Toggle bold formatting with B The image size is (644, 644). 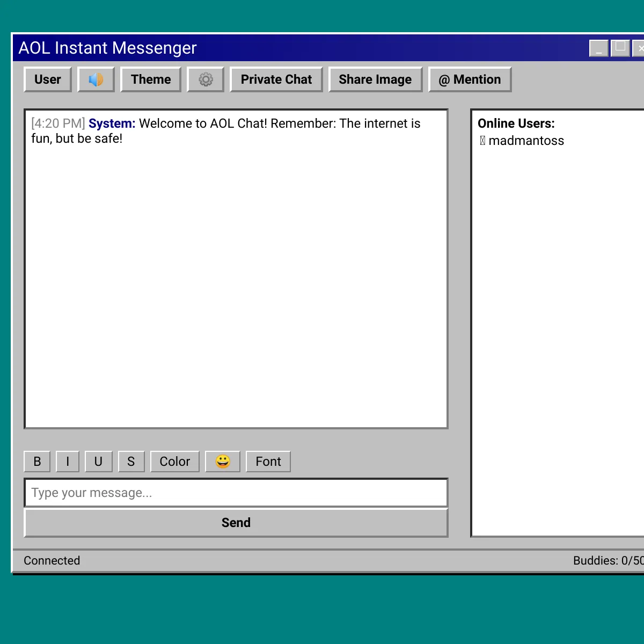(37, 462)
